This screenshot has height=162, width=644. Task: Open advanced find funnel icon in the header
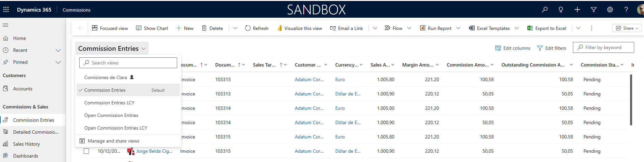click(x=594, y=10)
